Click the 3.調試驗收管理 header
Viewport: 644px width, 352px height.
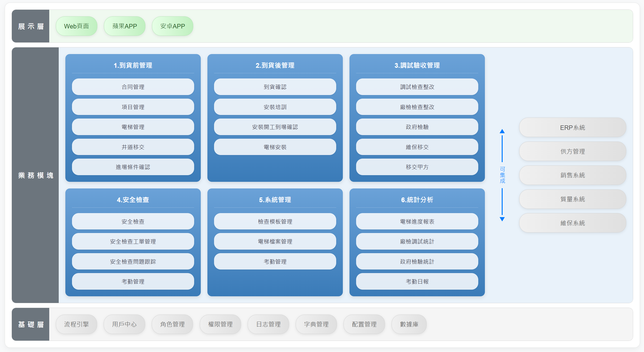(x=417, y=65)
